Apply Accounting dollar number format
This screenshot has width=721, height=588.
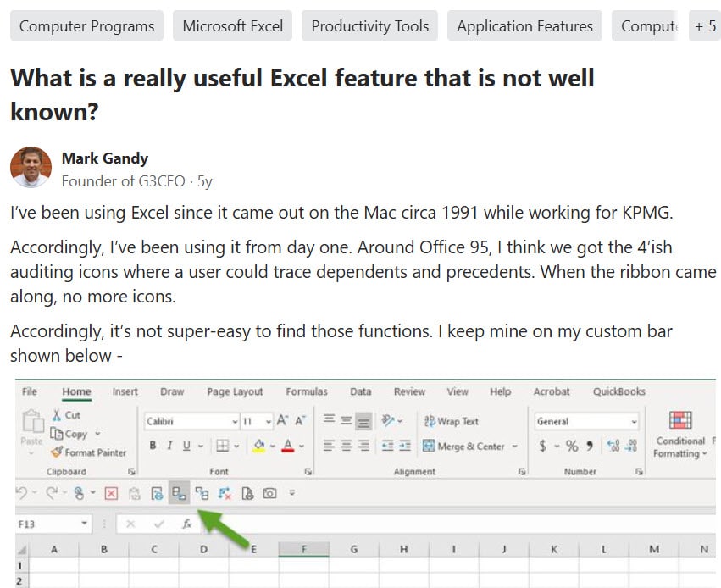[542, 446]
